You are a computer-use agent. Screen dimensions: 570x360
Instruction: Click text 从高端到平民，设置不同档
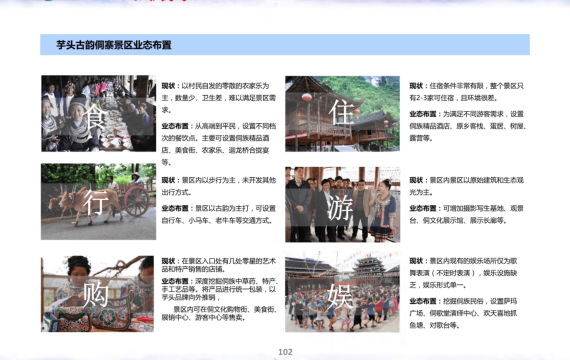pyautogui.click(x=236, y=126)
